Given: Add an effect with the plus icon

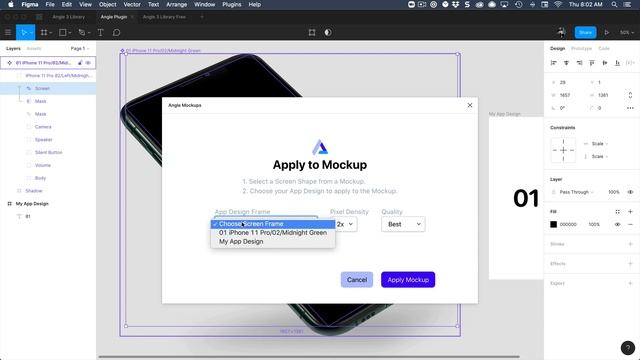Looking at the screenshot, I should (630, 263).
